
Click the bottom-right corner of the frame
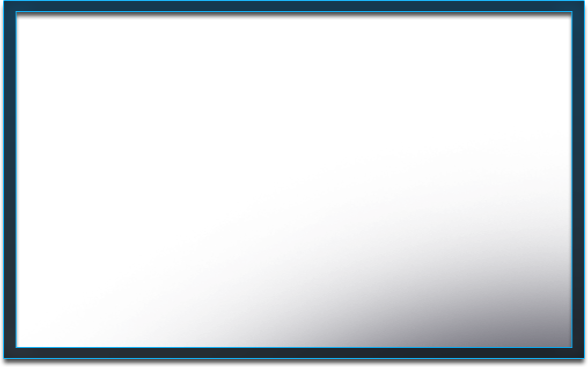coord(578,353)
